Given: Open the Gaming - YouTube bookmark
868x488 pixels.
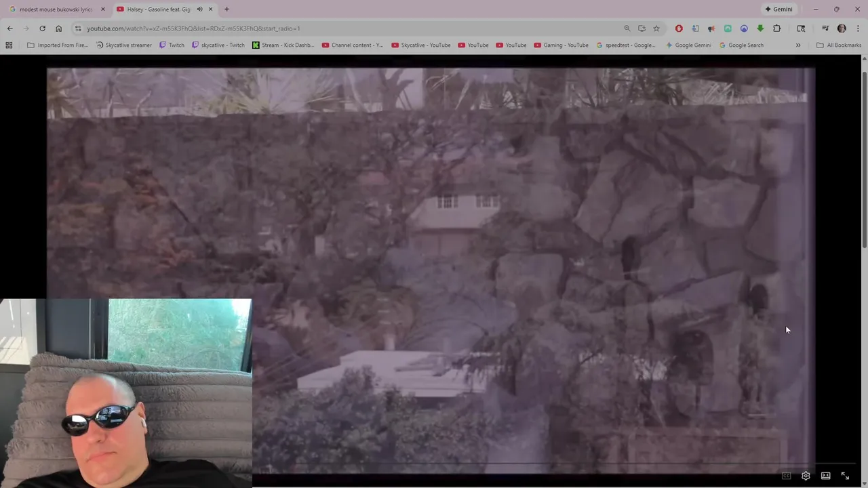Looking at the screenshot, I should point(561,45).
